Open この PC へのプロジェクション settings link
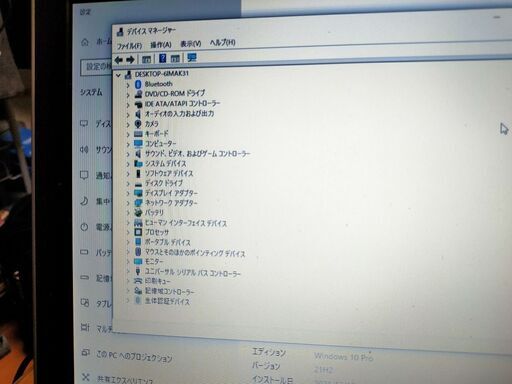Image resolution: width=512 pixels, height=384 pixels. [x=134, y=356]
